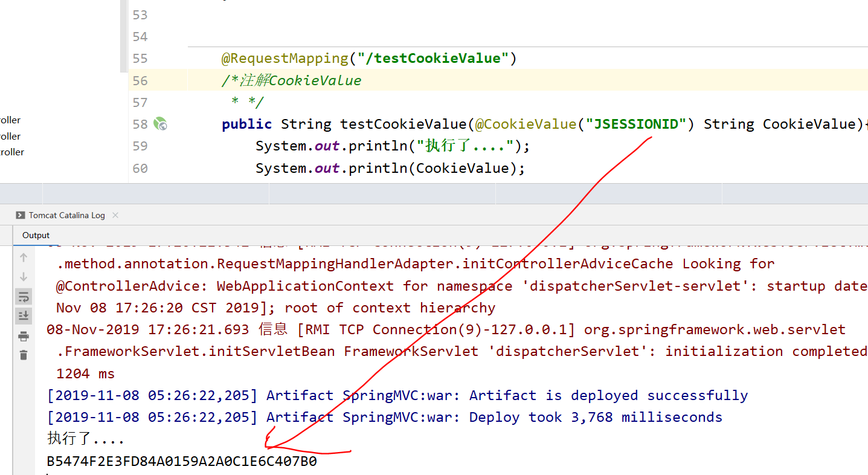Clear the console with the trash icon
This screenshot has height=475, width=868.
pyautogui.click(x=24, y=355)
